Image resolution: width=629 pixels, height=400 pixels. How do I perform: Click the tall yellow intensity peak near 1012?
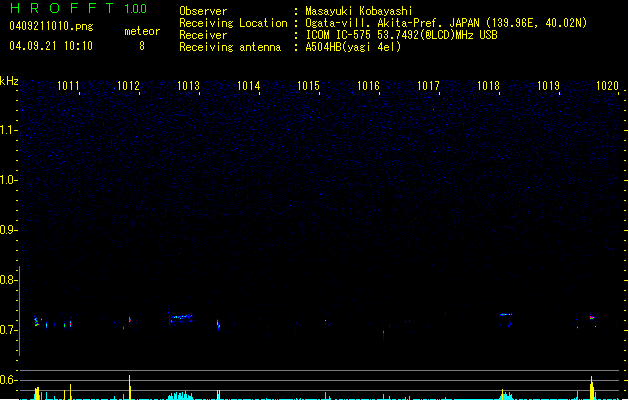click(130, 387)
